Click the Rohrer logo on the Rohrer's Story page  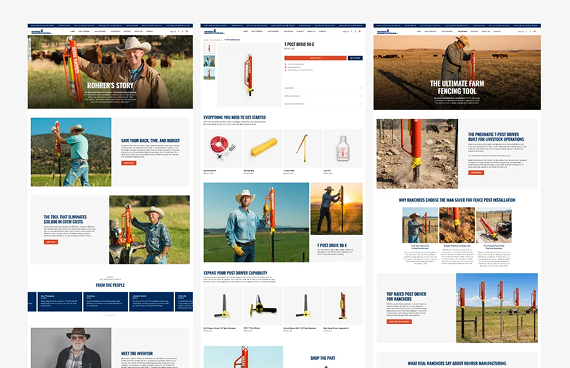(x=41, y=32)
